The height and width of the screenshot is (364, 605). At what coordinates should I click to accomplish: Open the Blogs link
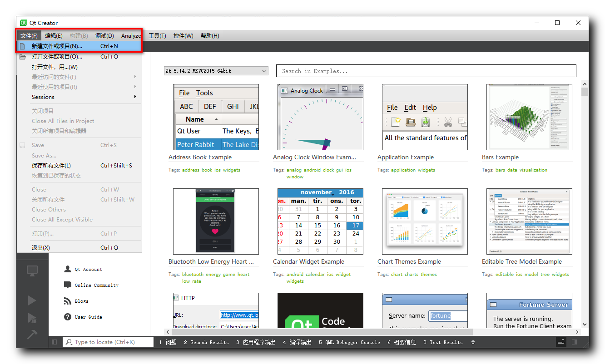[x=82, y=301]
